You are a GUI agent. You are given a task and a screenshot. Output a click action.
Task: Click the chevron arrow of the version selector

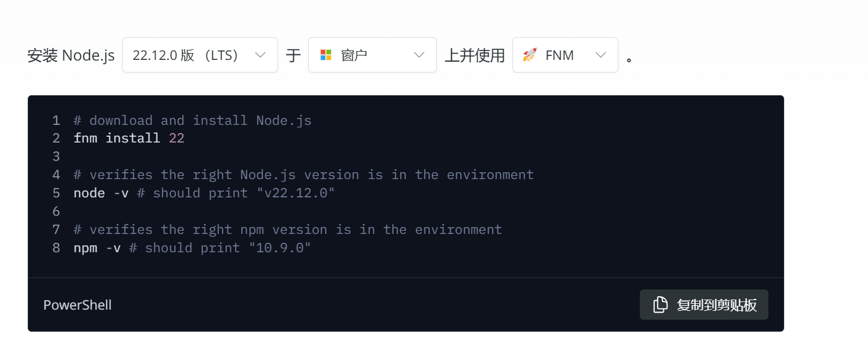(260, 55)
